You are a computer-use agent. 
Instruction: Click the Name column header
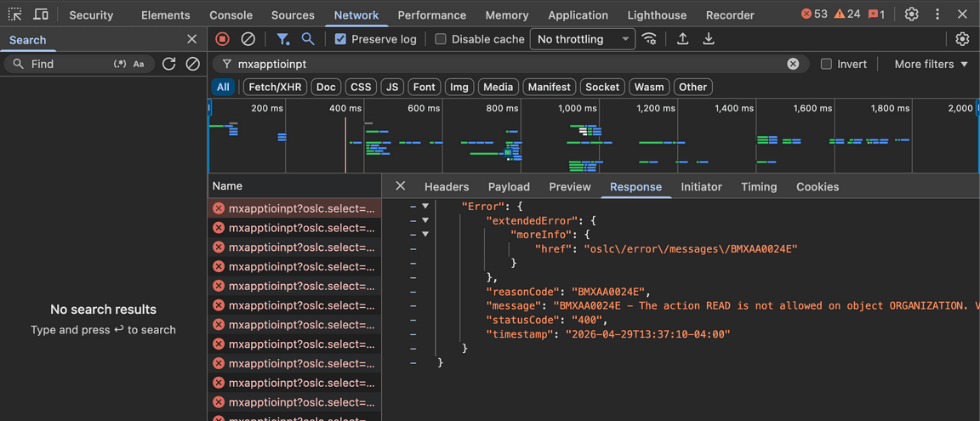(x=294, y=186)
